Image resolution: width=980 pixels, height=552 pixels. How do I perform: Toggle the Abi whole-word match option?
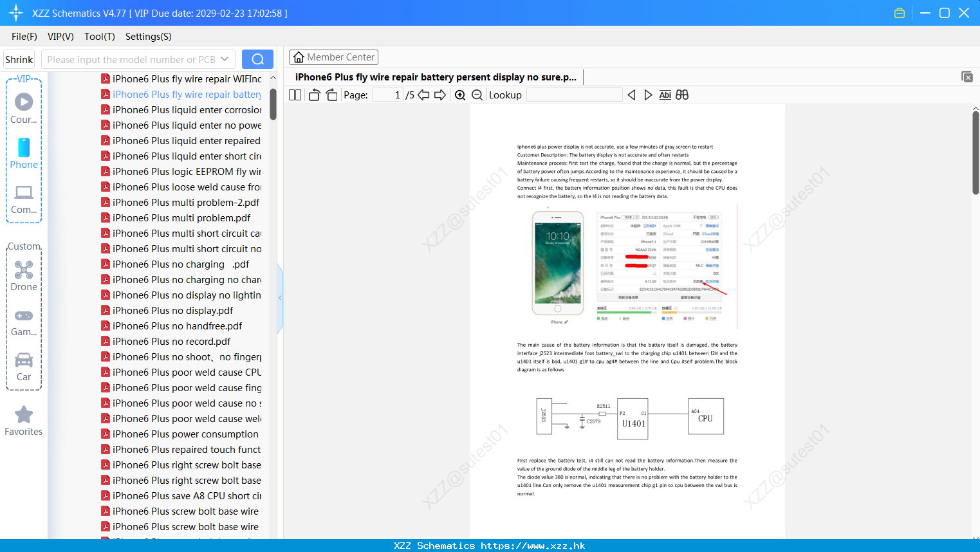click(665, 95)
